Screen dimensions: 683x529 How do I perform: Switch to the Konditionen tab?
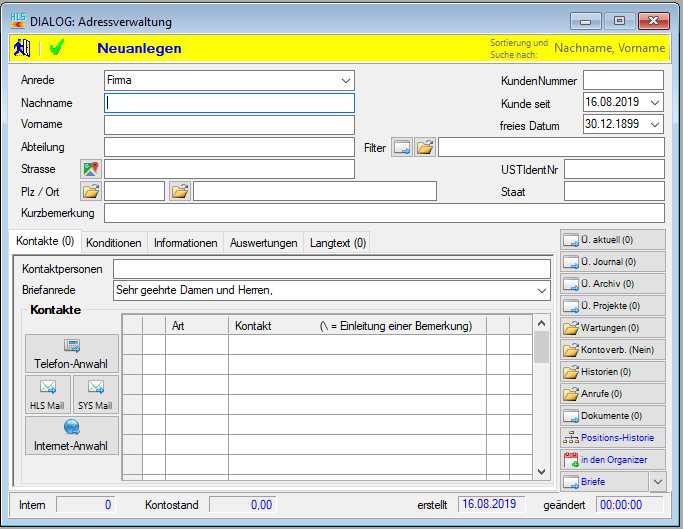pyautogui.click(x=113, y=243)
